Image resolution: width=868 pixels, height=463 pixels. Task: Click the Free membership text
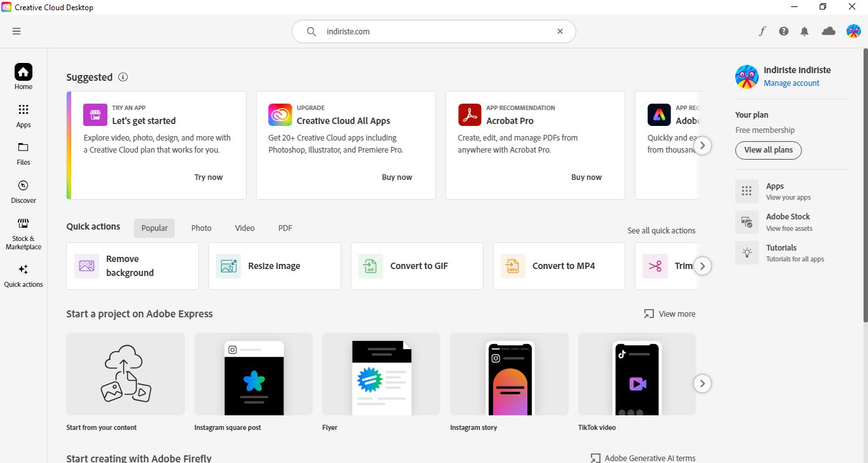pos(765,130)
